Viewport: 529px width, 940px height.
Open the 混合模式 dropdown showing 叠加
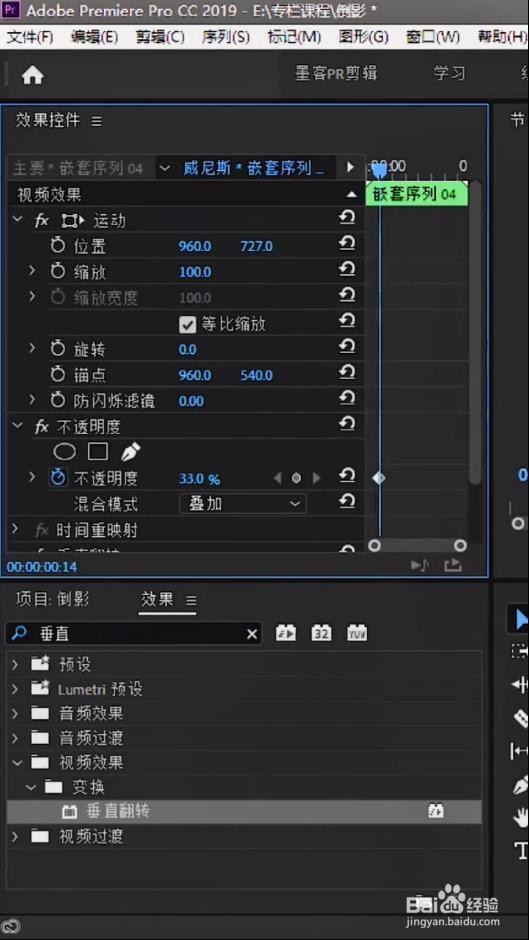tap(243, 504)
